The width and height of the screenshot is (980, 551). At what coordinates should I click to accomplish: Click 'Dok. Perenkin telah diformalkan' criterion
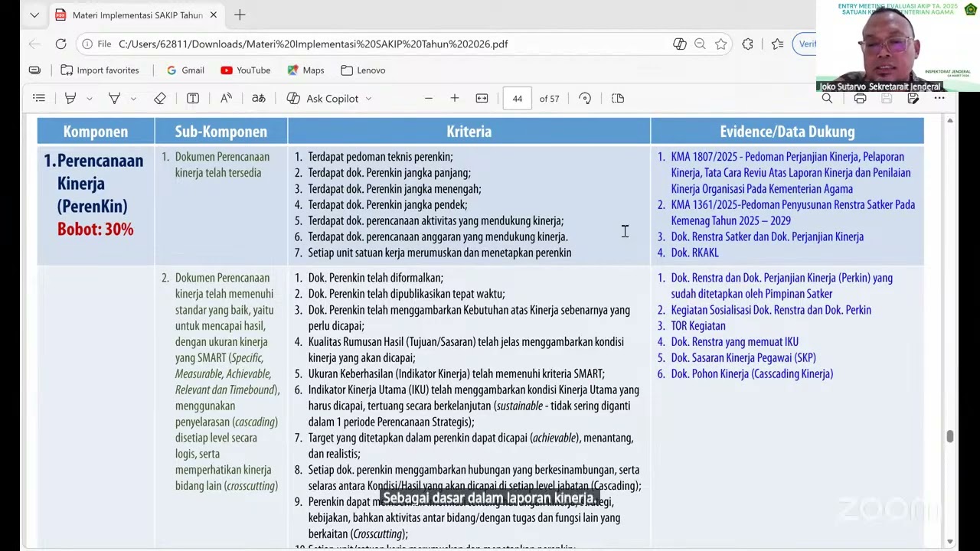pyautogui.click(x=375, y=278)
